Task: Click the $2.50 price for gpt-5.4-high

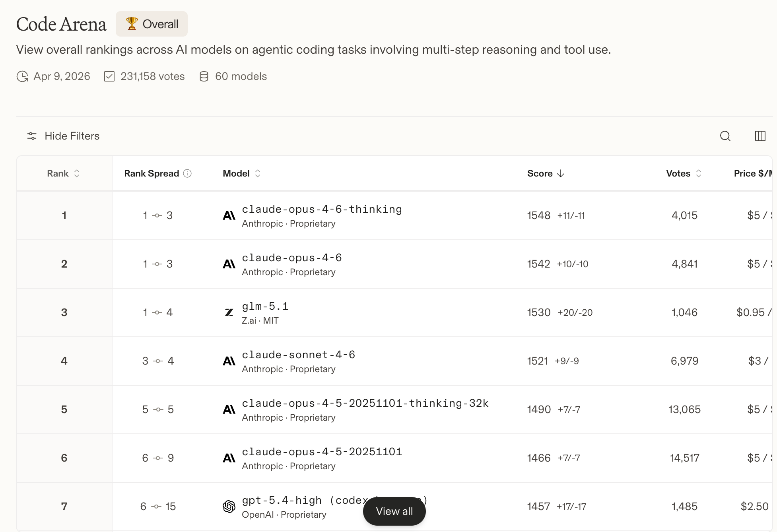Action: coord(756,507)
